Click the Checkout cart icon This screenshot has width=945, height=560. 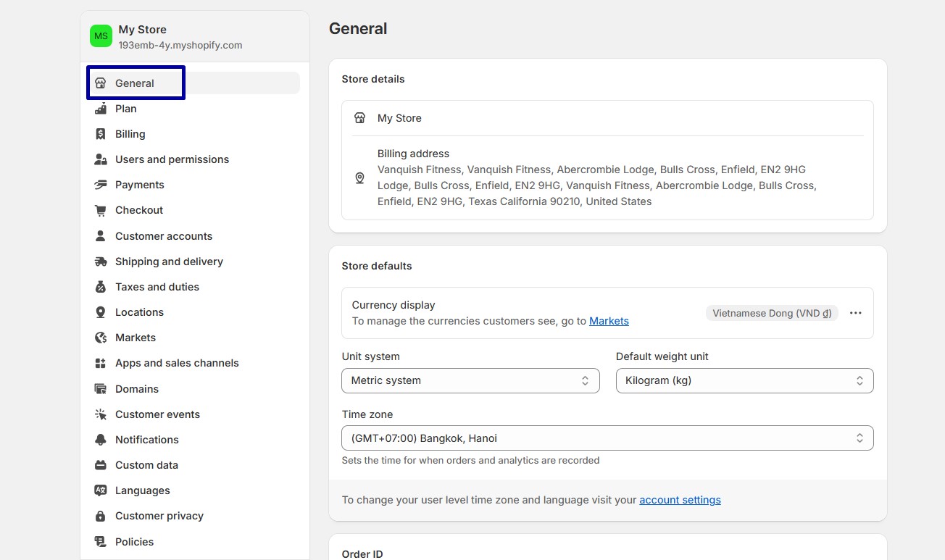coord(101,210)
